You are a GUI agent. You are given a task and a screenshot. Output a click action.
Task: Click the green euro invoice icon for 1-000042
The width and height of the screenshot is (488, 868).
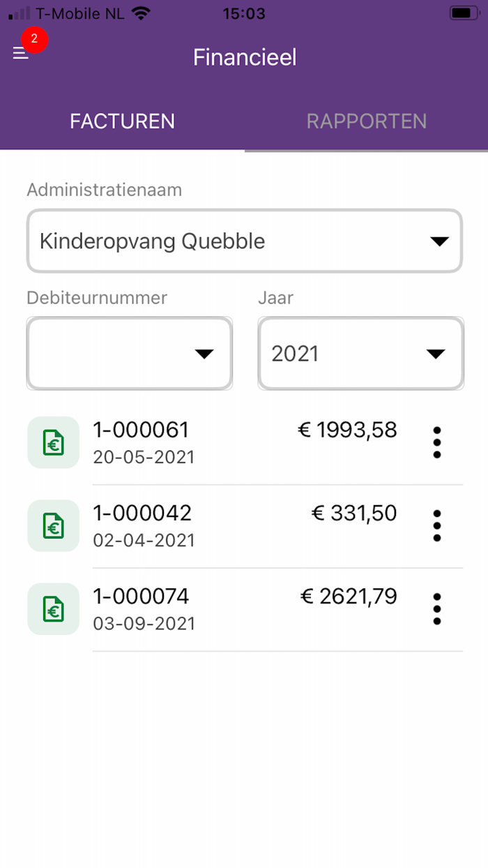point(53,525)
